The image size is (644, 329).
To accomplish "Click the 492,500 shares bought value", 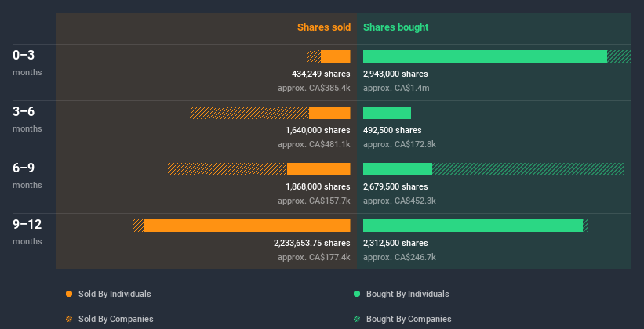I will 392,131.
